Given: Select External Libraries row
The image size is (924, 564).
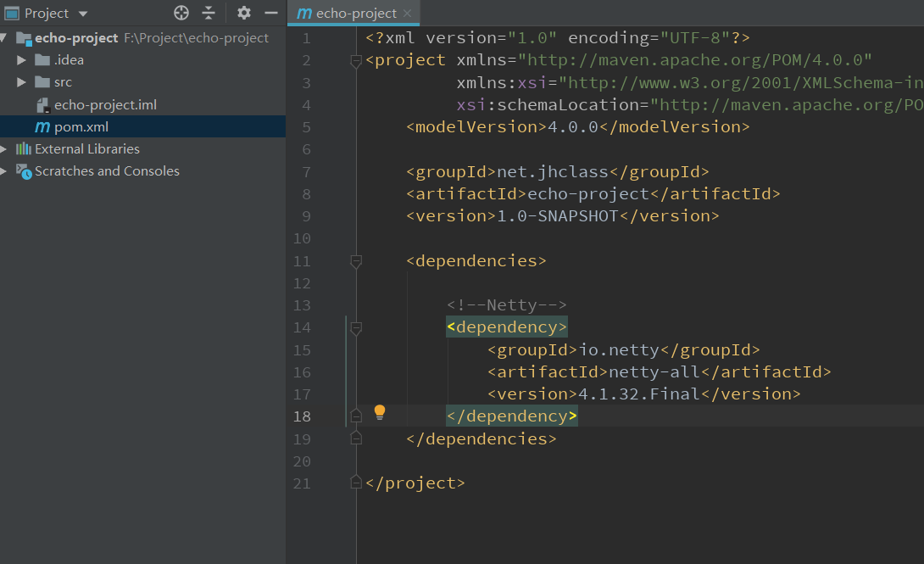Looking at the screenshot, I should coord(142,149).
